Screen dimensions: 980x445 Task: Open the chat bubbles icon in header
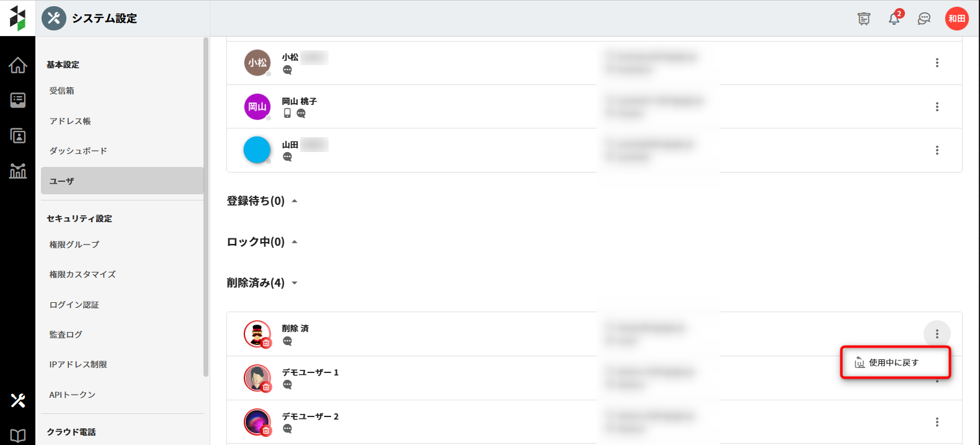[x=924, y=19]
